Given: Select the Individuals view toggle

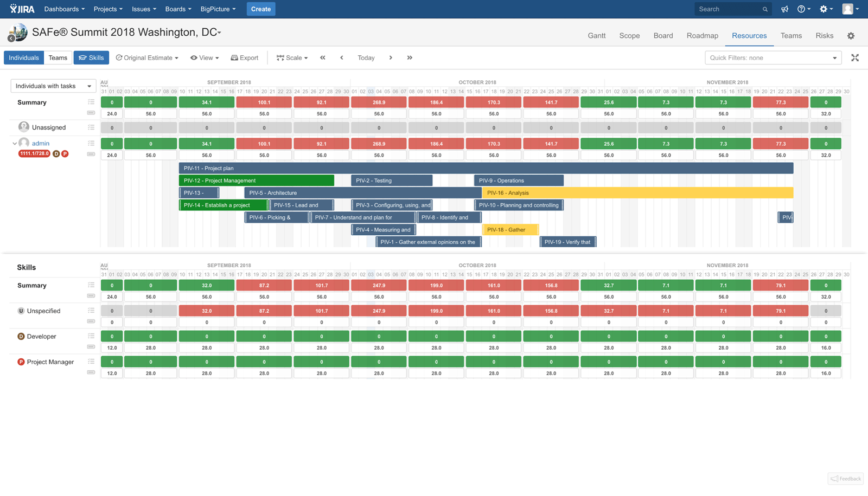Looking at the screenshot, I should 24,57.
